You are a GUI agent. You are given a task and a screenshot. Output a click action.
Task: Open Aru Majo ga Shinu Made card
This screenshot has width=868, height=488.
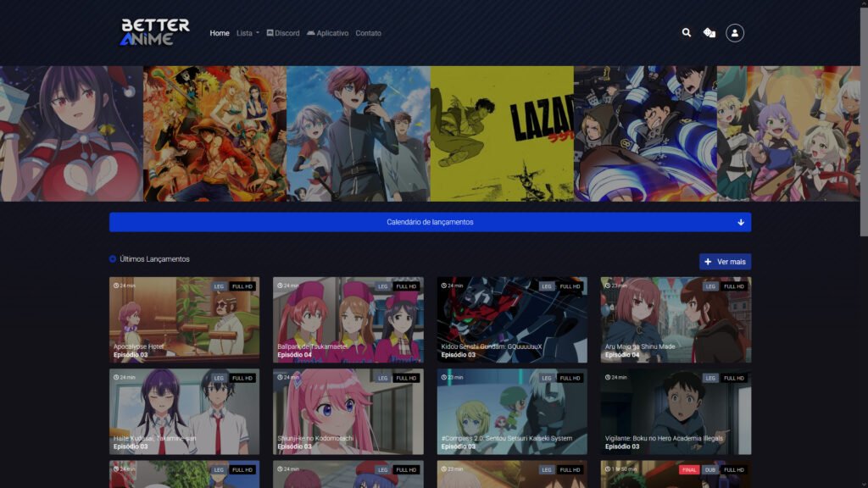pyautogui.click(x=676, y=319)
